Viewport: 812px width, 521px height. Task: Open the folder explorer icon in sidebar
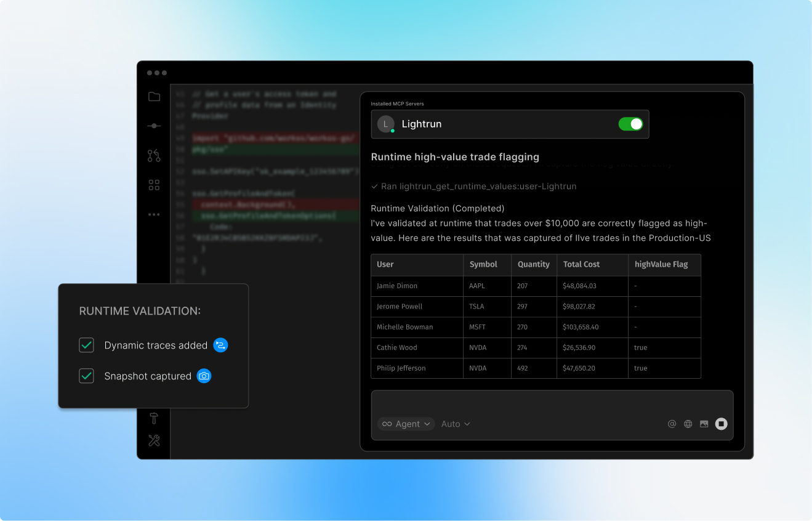tap(154, 97)
